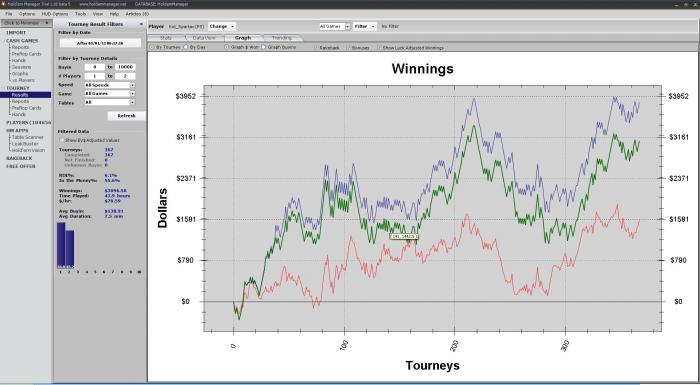
Task: Click the second bar in finish-position histogram
Action: [x=70, y=249]
